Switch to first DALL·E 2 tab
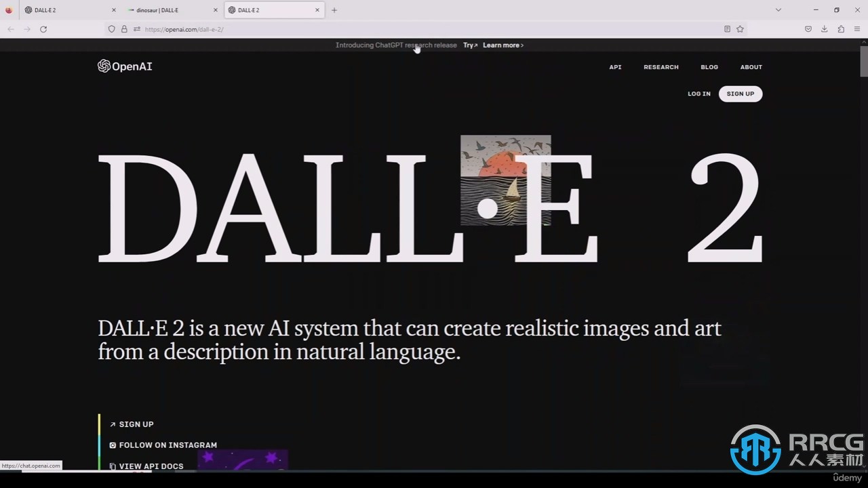 70,10
